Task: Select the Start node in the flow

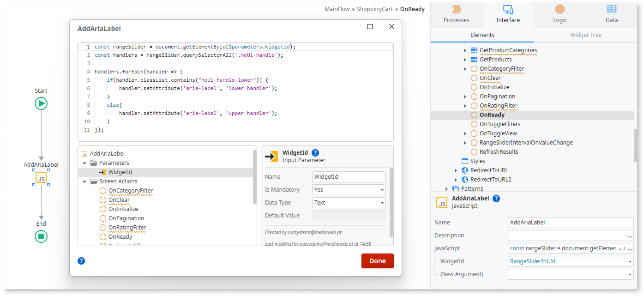Action: point(41,103)
